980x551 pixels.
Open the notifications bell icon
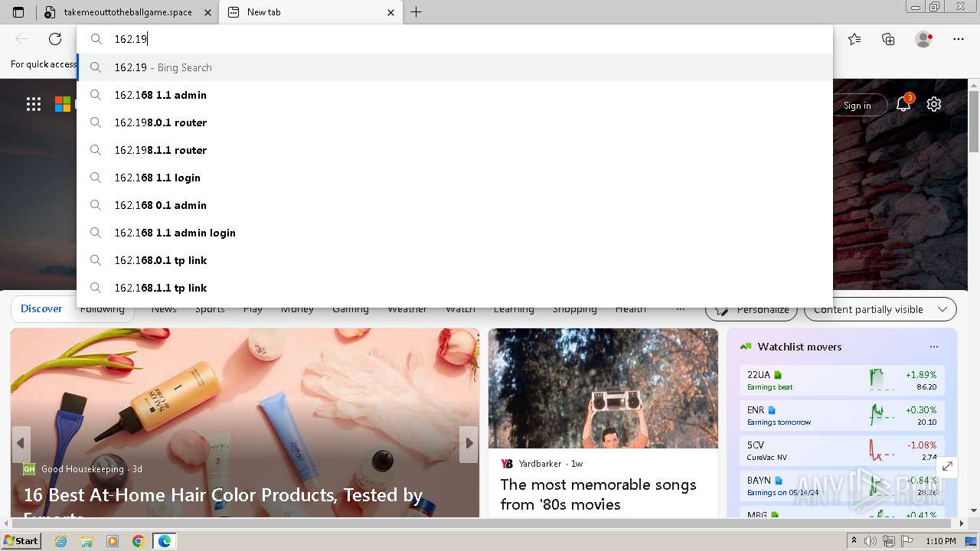(x=904, y=104)
